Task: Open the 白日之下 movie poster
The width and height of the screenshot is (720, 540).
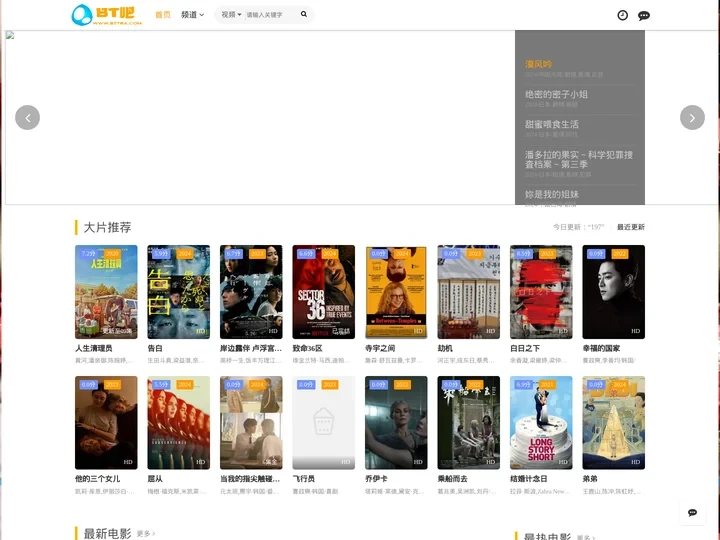Action: pyautogui.click(x=541, y=292)
